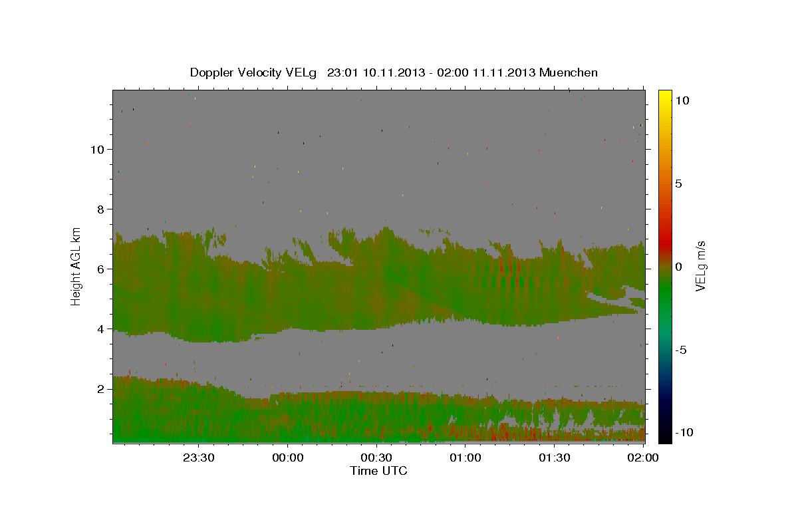
Task: Click the 23:30 time tick label
Action: point(199,458)
